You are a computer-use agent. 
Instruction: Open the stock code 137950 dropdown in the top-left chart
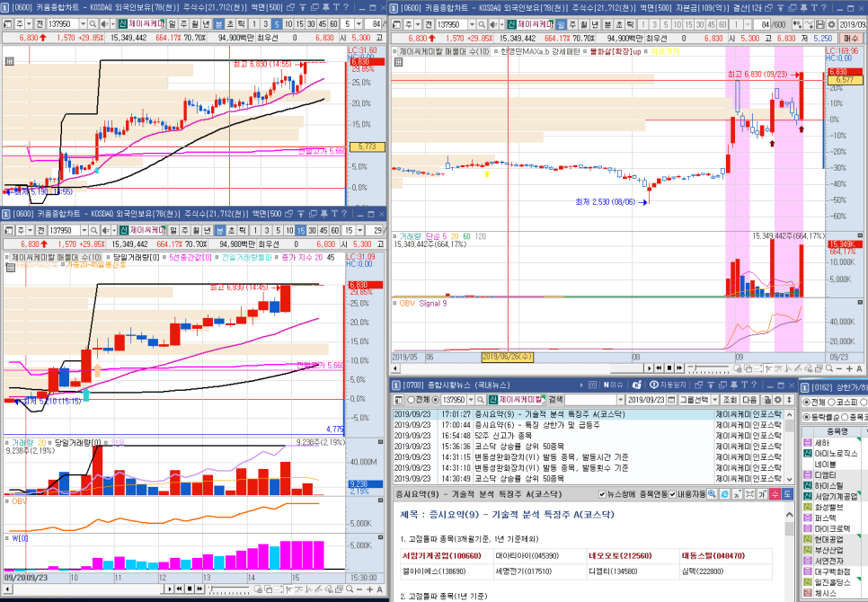(x=83, y=24)
